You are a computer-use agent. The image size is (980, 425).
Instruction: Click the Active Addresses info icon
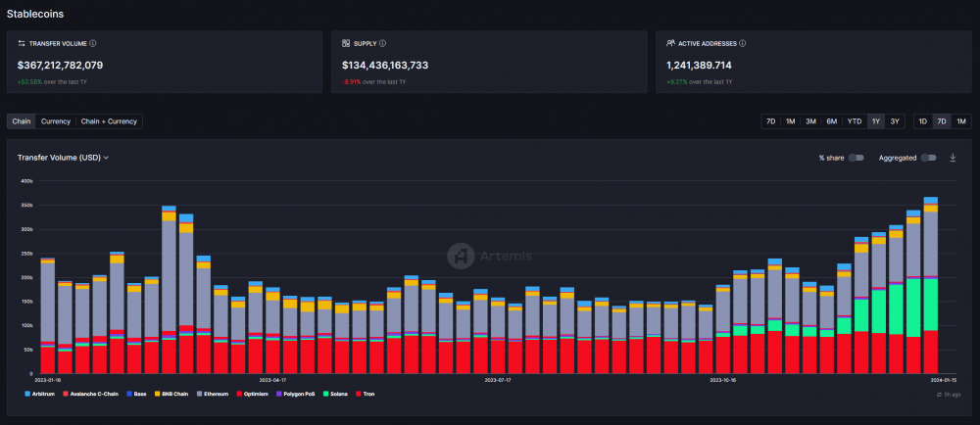point(744,43)
